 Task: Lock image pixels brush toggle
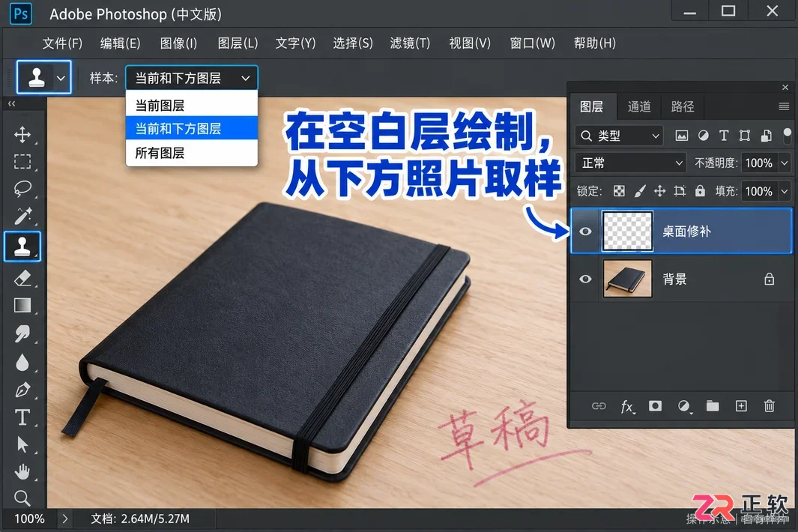tap(640, 191)
